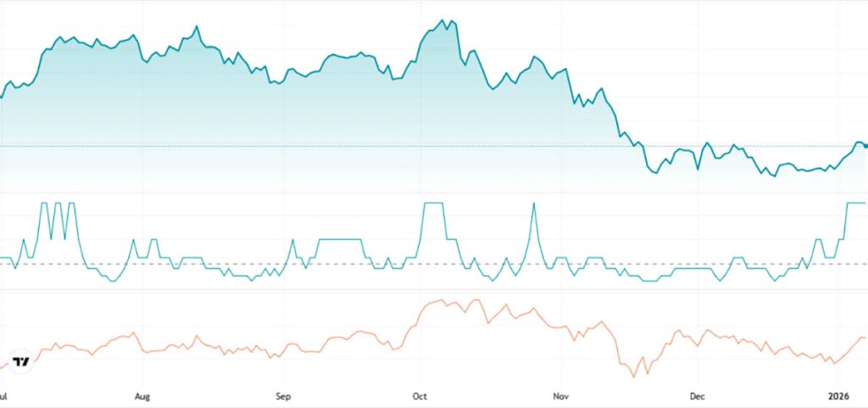This screenshot has height=408, width=868.
Task: Click the oscillator's narrow late-October spike
Action: coord(534,204)
